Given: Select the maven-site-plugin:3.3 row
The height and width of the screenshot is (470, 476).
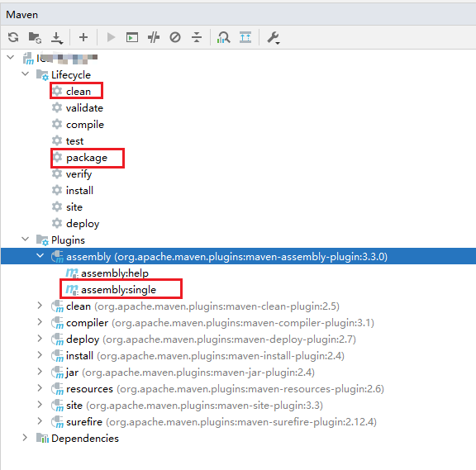Looking at the screenshot, I should click(238, 405).
